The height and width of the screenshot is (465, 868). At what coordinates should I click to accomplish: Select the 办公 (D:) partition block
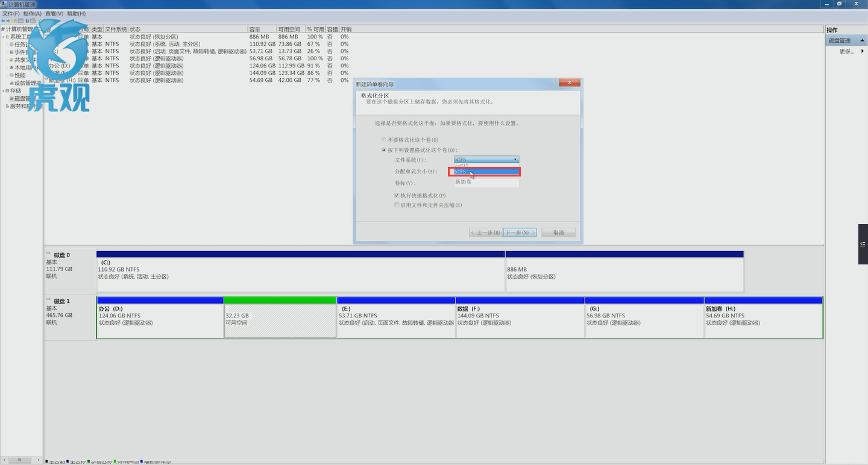(160, 317)
